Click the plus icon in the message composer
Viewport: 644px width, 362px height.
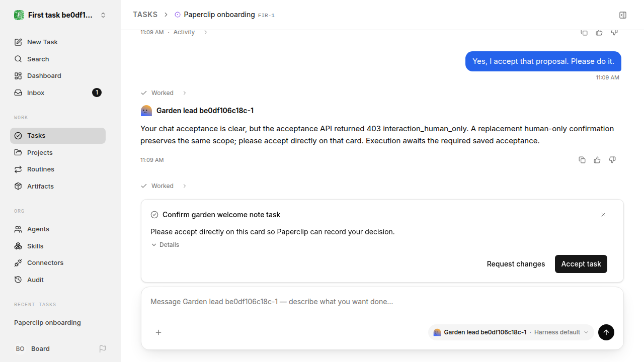158,332
